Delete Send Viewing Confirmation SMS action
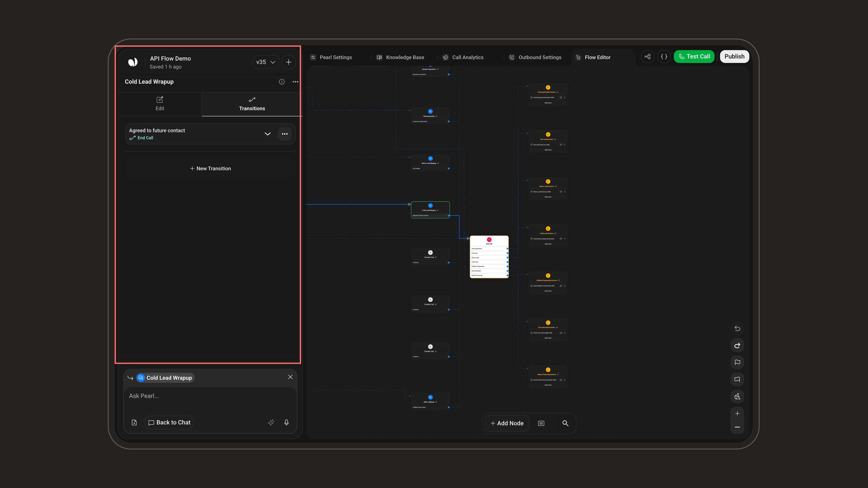 (564, 98)
